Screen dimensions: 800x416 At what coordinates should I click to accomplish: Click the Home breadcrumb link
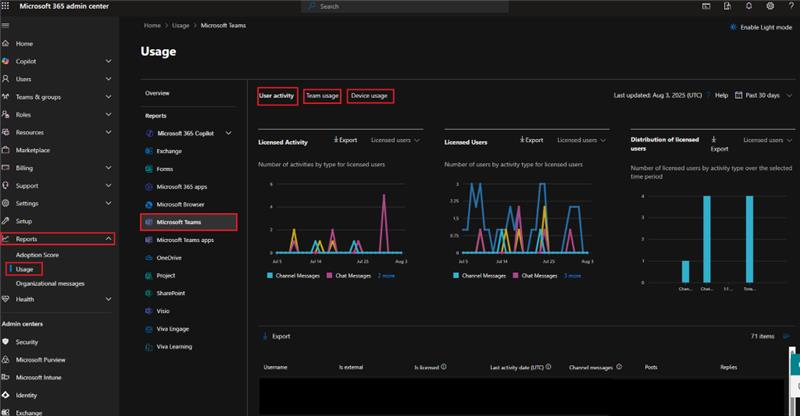click(x=152, y=26)
